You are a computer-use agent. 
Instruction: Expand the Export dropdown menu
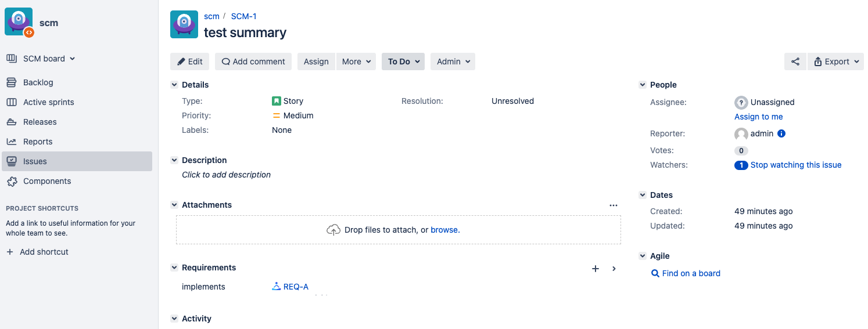tap(835, 62)
